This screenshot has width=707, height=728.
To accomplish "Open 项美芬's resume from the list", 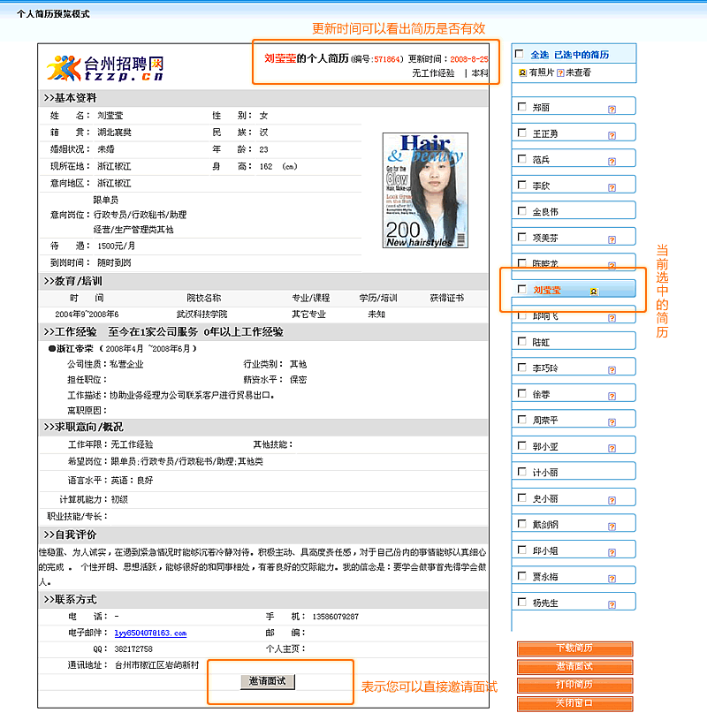I will (x=545, y=238).
